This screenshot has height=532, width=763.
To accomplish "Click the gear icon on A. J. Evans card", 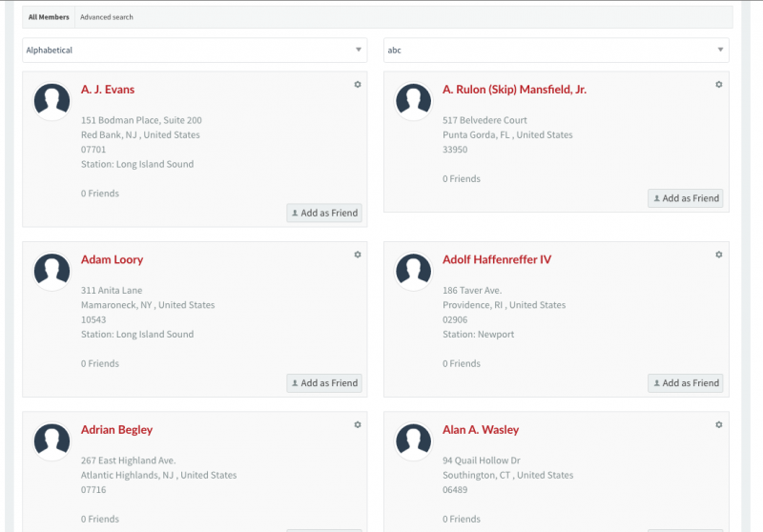I will tap(358, 85).
